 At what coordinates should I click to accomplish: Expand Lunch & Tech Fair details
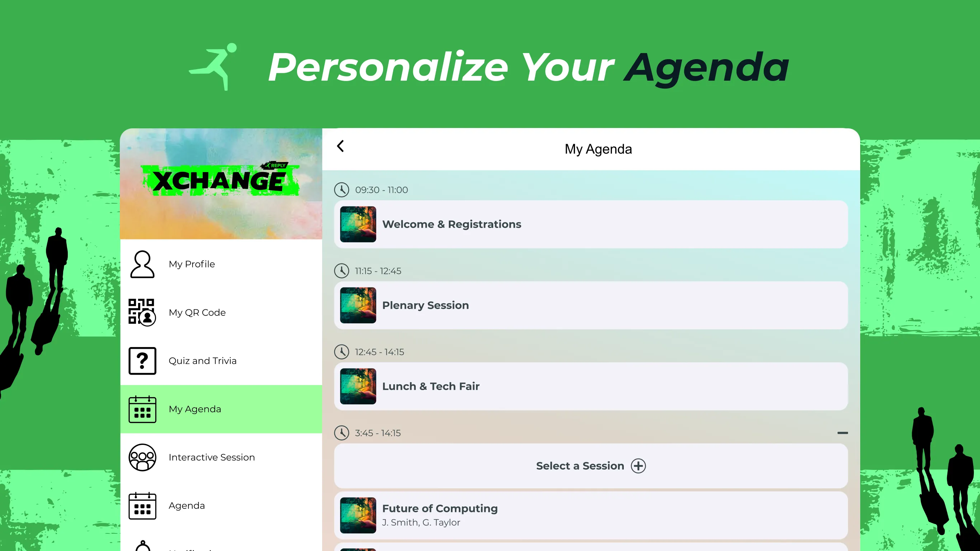pos(591,386)
